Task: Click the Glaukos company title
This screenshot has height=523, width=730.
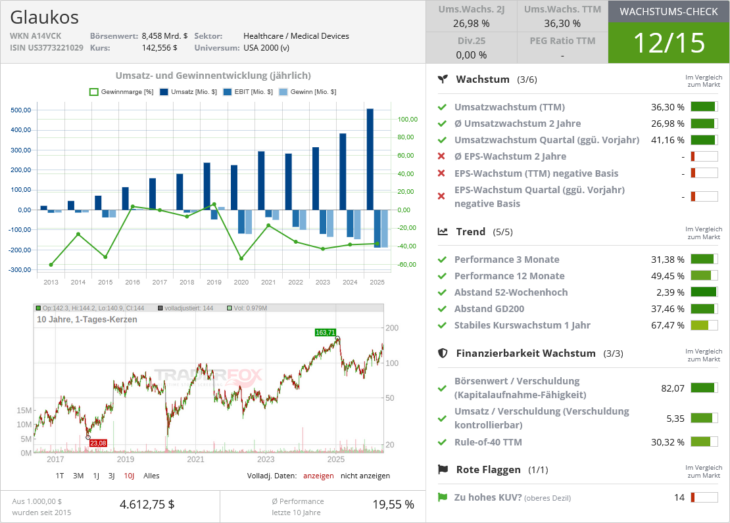Action: pos(44,18)
